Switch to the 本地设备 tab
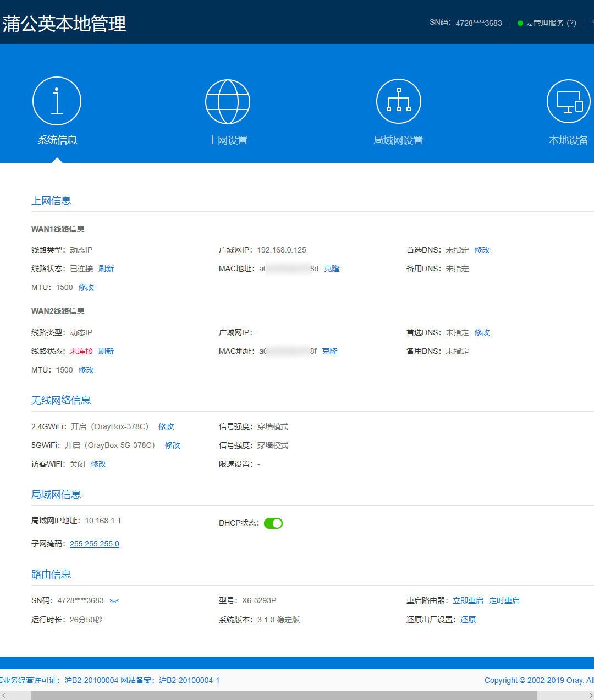Image resolution: width=594 pixels, height=700 pixels. coord(568,140)
